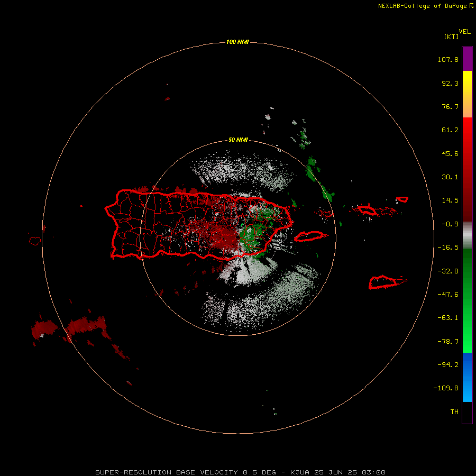
Task: Click the -32.0 legend value
Action: coord(448,271)
